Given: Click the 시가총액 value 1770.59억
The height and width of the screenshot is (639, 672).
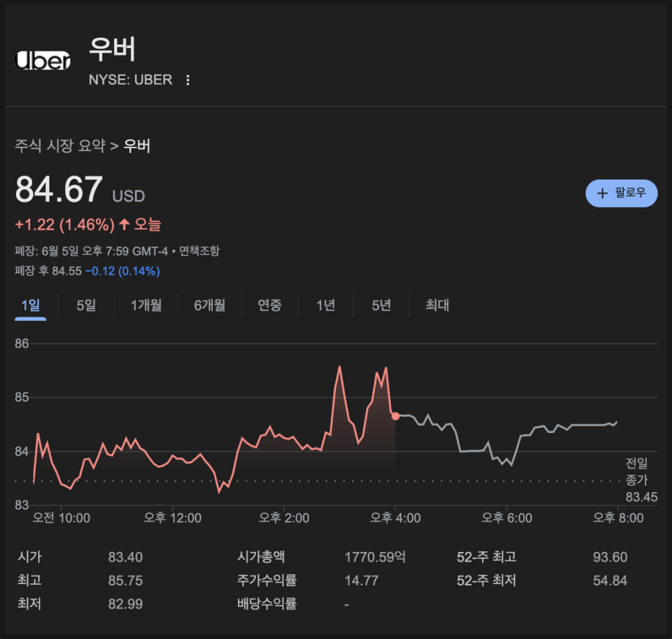Looking at the screenshot, I should 375,557.
